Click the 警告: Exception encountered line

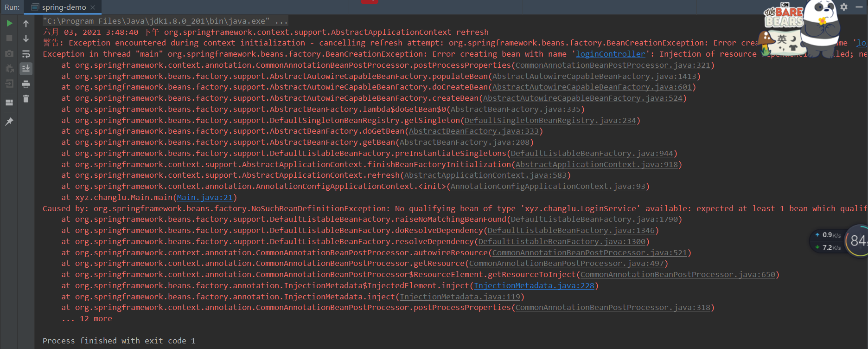tap(454, 43)
